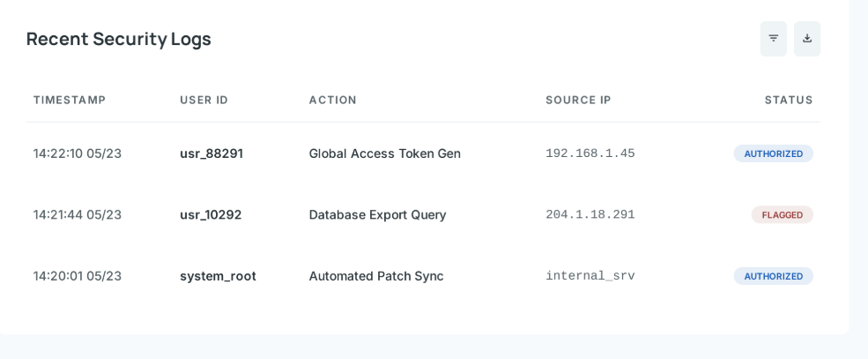Viewport: 868px width, 359px height.
Task: Open the filter icon for security logs
Action: coord(773,39)
